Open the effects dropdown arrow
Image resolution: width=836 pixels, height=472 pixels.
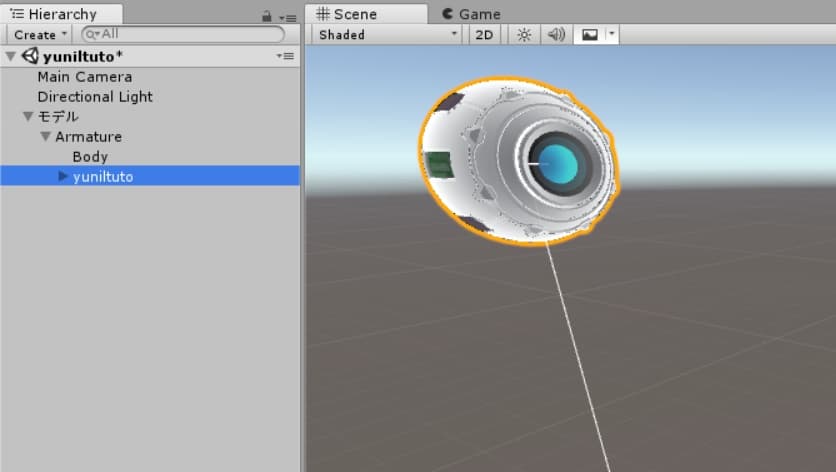(612, 35)
